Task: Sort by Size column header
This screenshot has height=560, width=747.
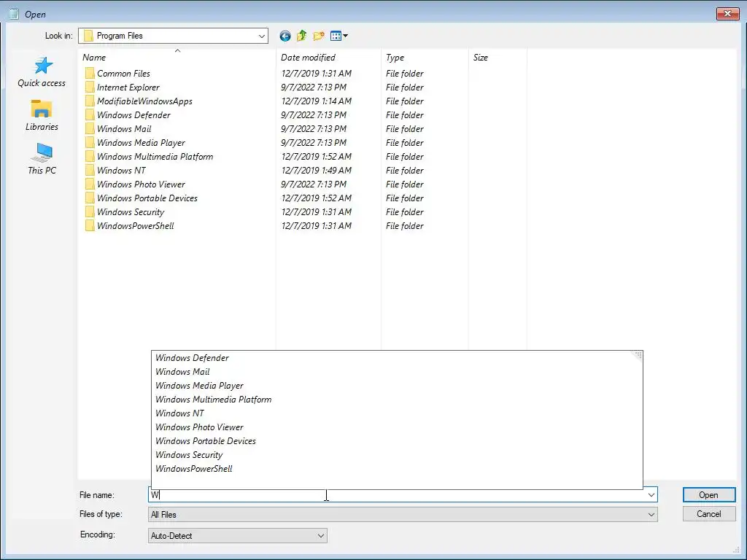Action: point(498,58)
